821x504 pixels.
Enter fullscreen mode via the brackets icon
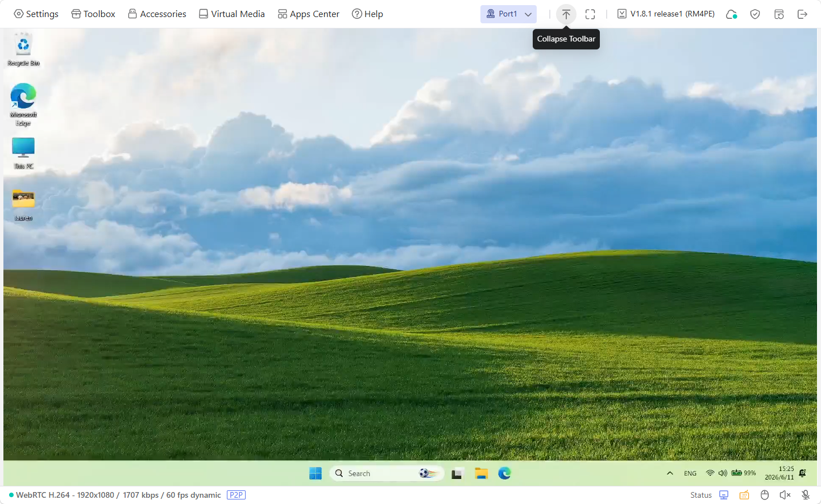[x=590, y=14]
